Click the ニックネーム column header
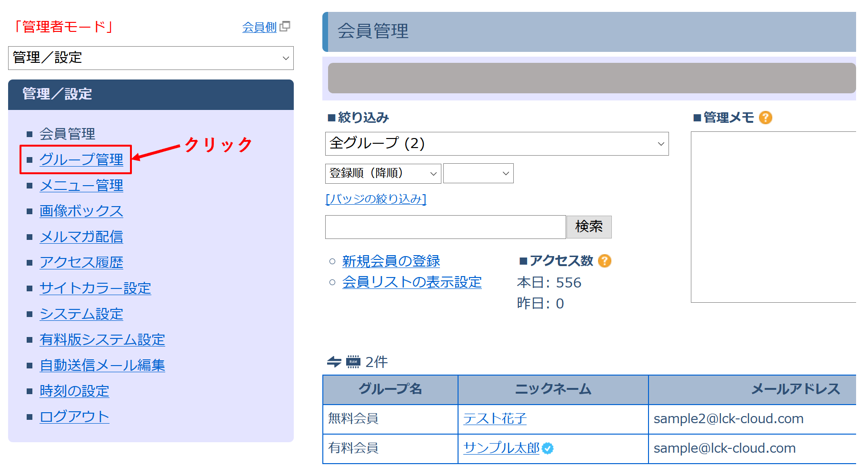This screenshot has width=868, height=476. pos(553,389)
